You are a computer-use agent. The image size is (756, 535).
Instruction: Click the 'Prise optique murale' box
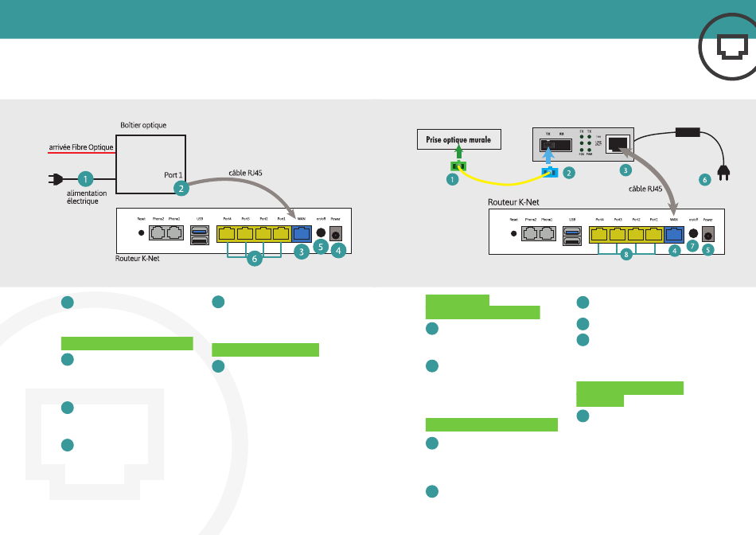459,139
